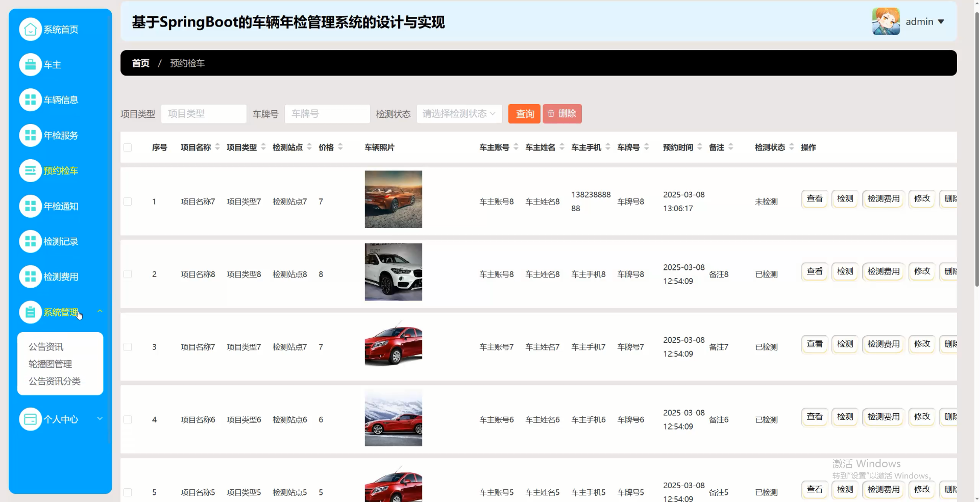
Task: Open row 2 white SUV photo
Action: [394, 272]
